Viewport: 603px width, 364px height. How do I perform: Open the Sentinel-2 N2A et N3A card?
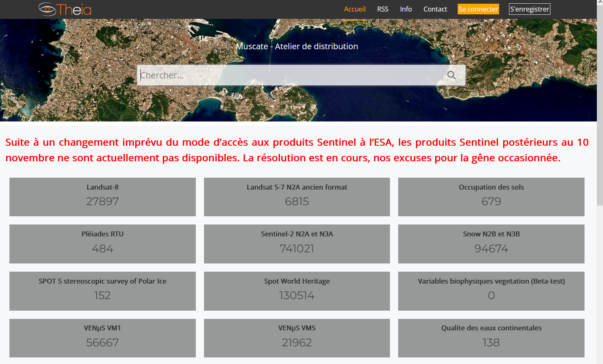click(x=297, y=244)
